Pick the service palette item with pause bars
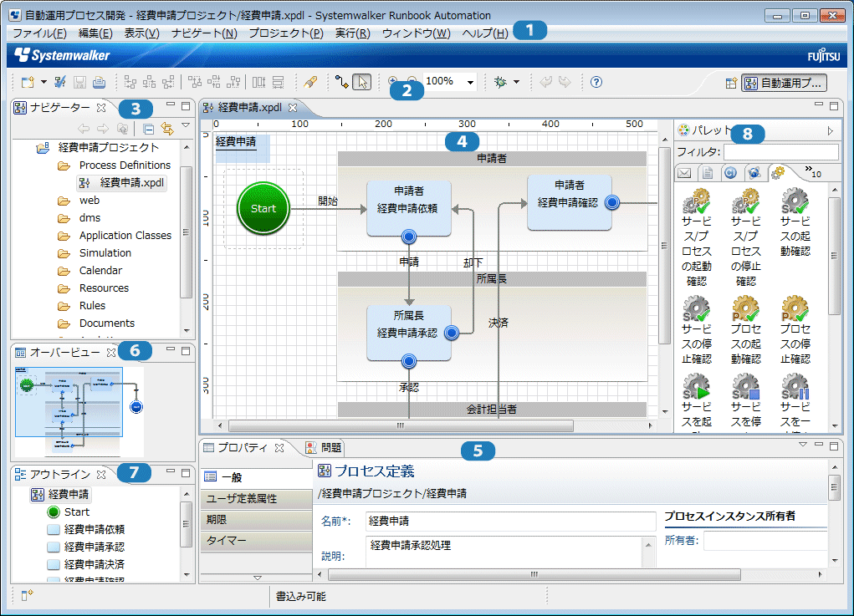The height and width of the screenshot is (616, 854). click(795, 401)
